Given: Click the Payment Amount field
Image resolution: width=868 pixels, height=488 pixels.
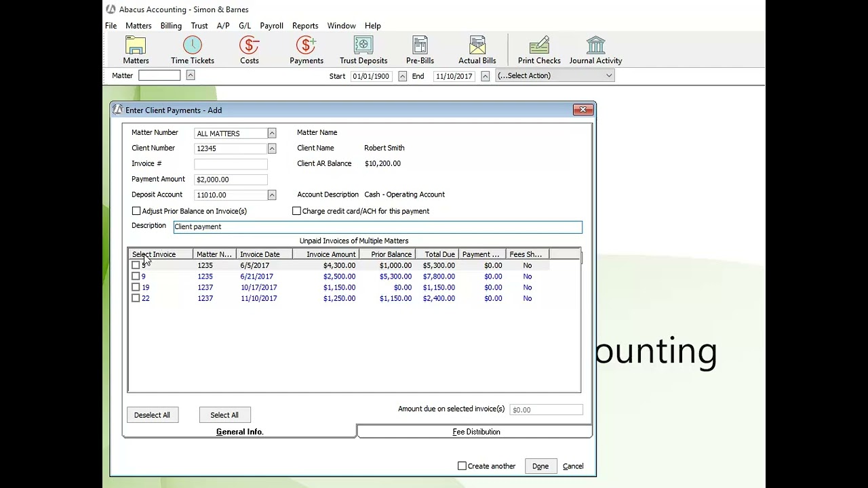Looking at the screenshot, I should [x=231, y=180].
